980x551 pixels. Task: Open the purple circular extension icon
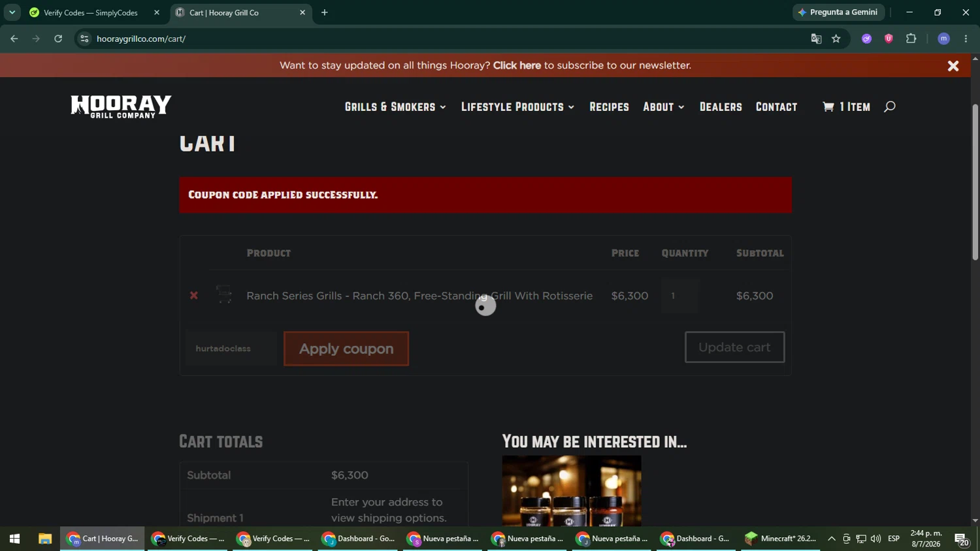coord(867,39)
